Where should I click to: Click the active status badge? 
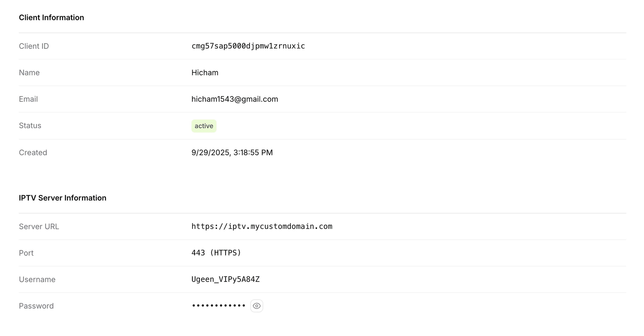click(204, 126)
